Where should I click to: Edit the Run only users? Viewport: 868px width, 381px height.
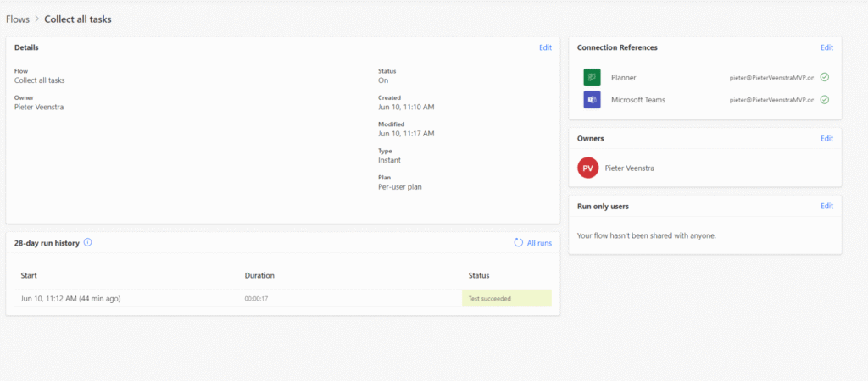826,206
